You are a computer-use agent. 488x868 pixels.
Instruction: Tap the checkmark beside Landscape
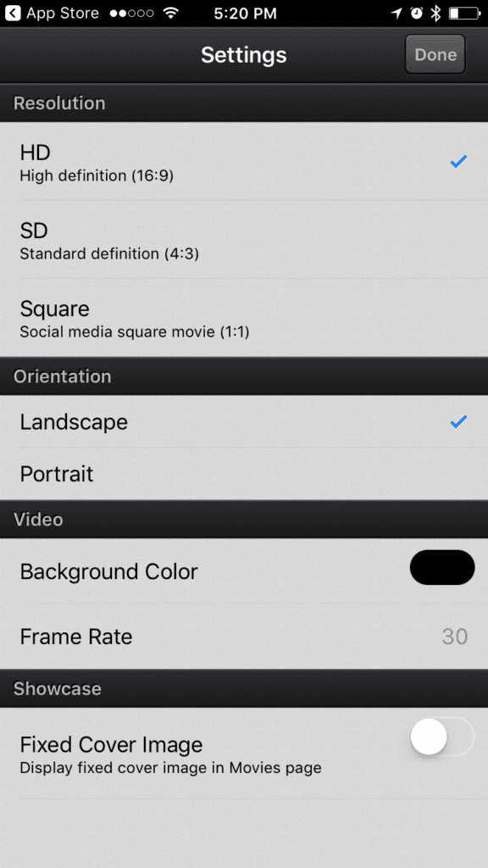(x=458, y=421)
